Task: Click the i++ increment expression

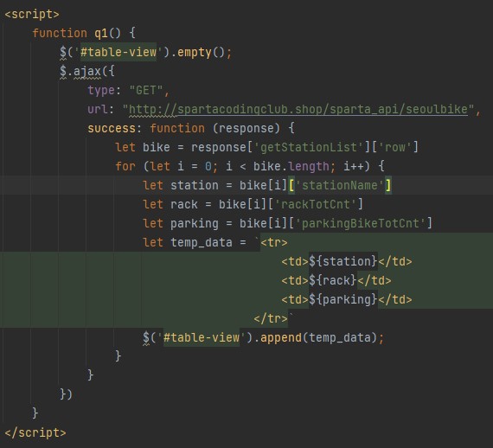Action: tap(354, 167)
